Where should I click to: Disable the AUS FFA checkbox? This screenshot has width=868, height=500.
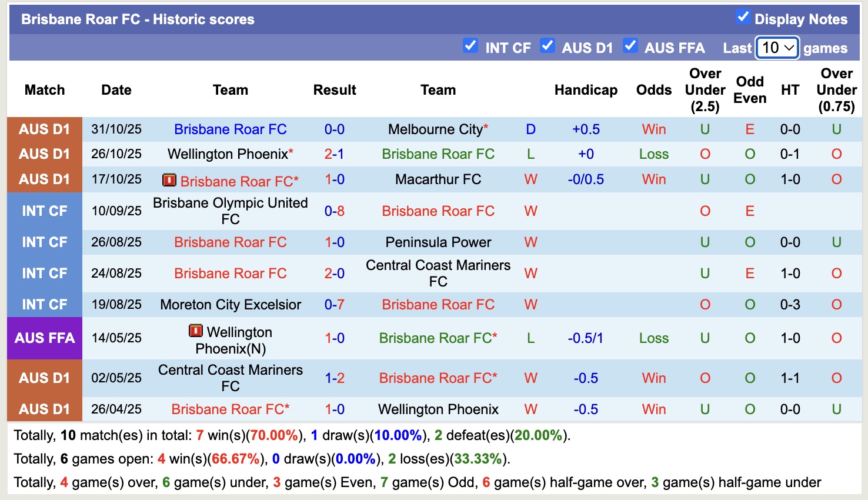(x=631, y=46)
